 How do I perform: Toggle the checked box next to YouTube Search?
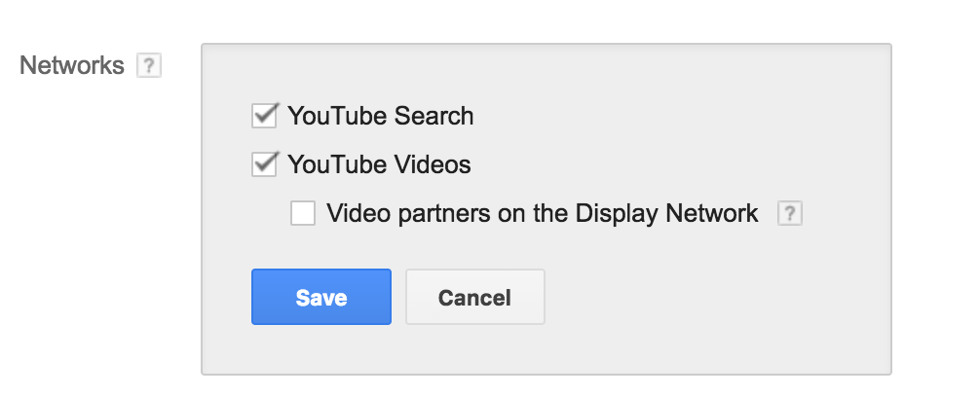point(264,116)
